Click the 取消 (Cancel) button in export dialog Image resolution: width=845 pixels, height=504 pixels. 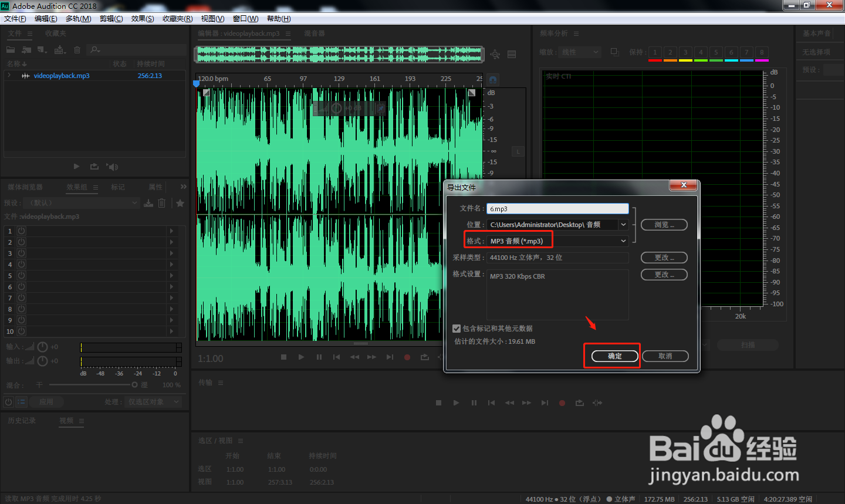(x=665, y=356)
